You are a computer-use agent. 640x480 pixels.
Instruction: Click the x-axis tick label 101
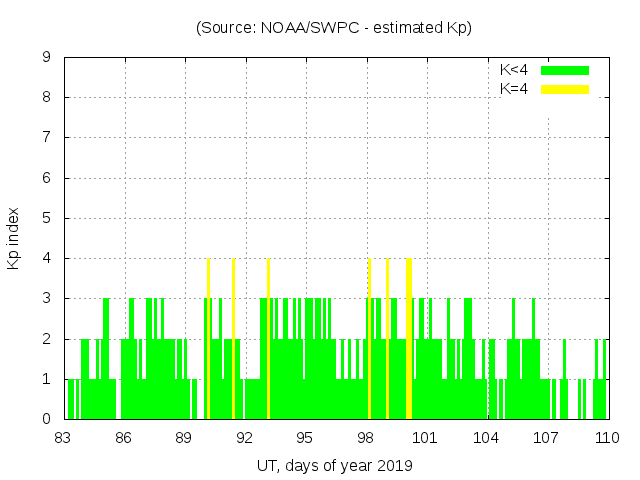[x=426, y=438]
